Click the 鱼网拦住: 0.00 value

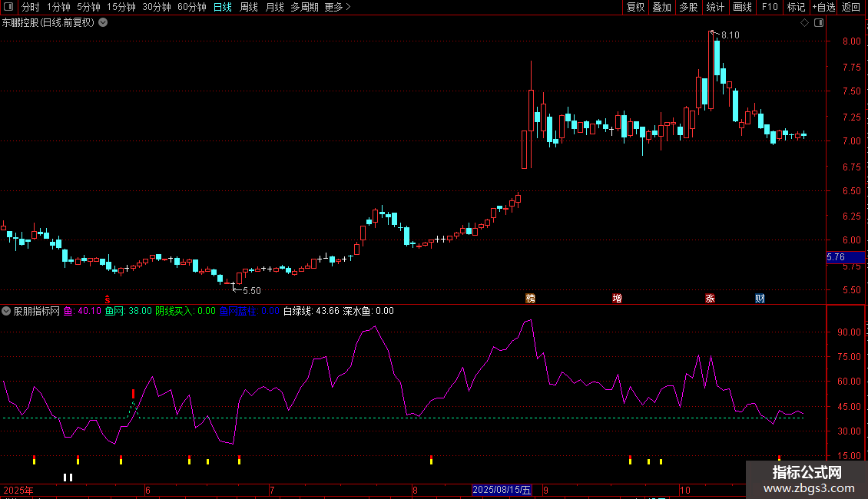pos(250,311)
